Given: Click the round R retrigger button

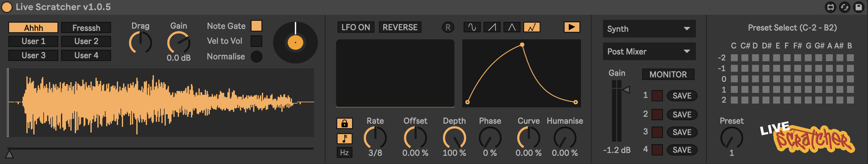Looking at the screenshot, I should click(x=448, y=27).
